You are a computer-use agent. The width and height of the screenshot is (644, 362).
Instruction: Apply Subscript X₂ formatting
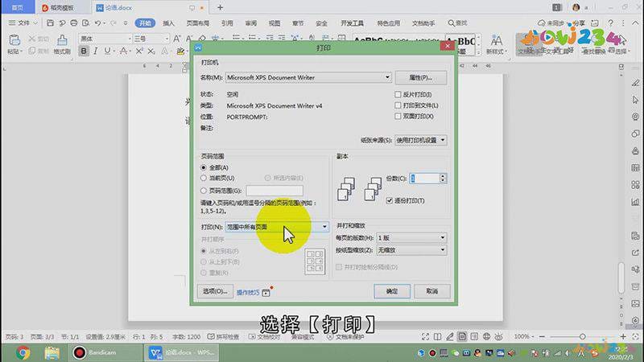pos(151,51)
